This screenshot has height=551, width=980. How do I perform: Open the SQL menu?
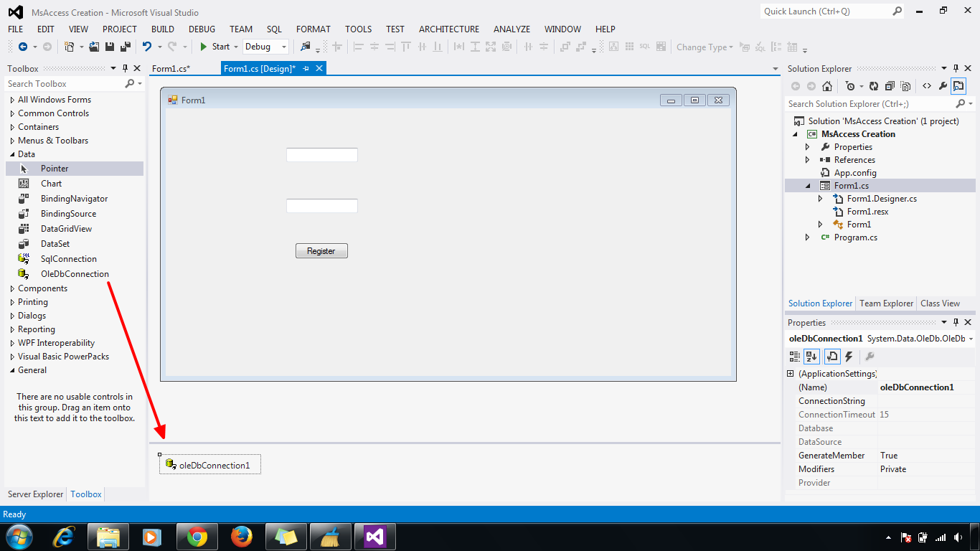click(274, 29)
